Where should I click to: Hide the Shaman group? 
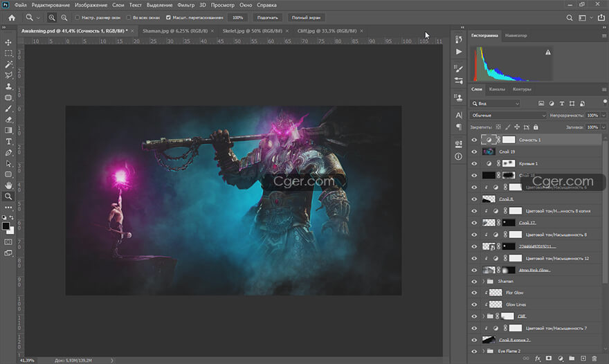coord(474,281)
